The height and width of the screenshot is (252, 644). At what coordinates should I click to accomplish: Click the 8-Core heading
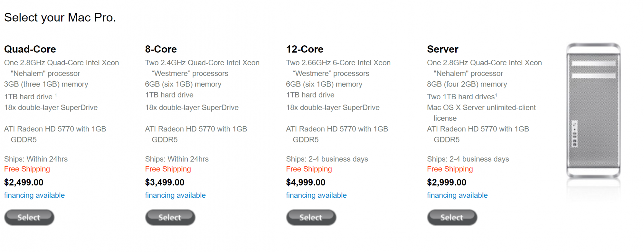[161, 49]
